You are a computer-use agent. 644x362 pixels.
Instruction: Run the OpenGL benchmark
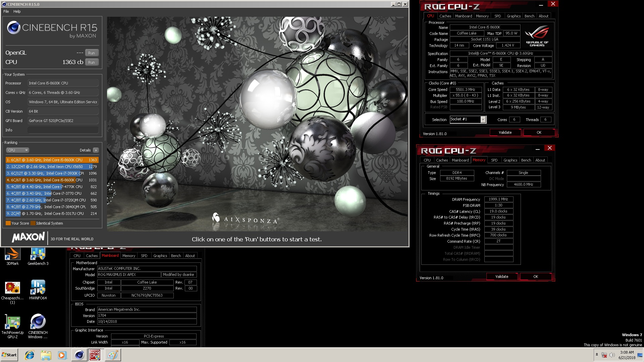[x=92, y=53]
